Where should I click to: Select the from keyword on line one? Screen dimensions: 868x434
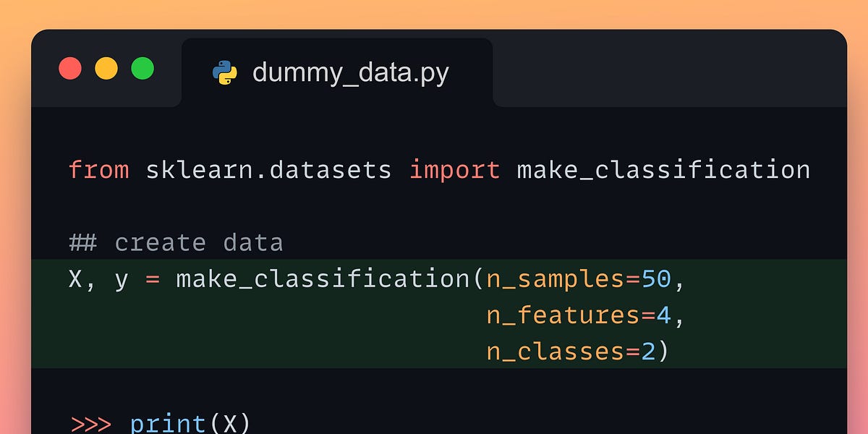click(x=98, y=169)
